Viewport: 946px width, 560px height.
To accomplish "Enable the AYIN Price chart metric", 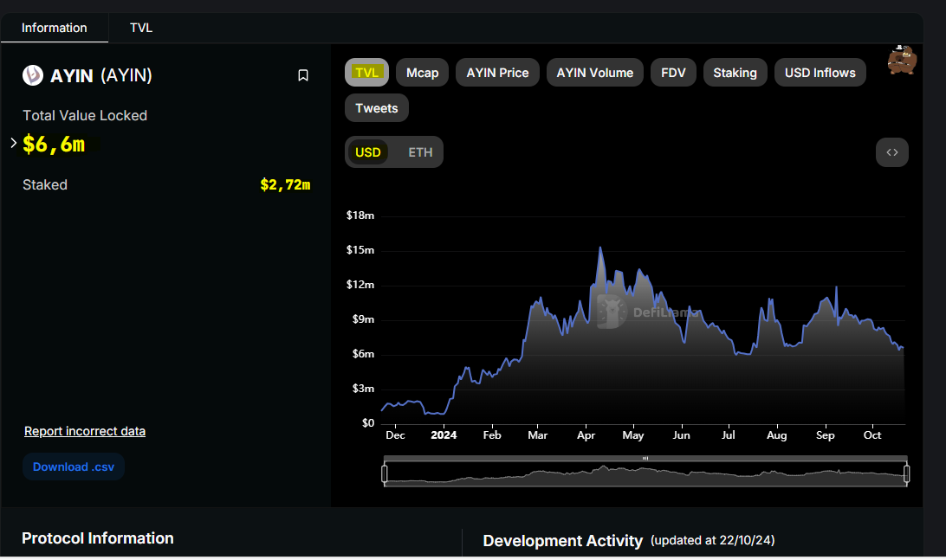I will (x=498, y=73).
